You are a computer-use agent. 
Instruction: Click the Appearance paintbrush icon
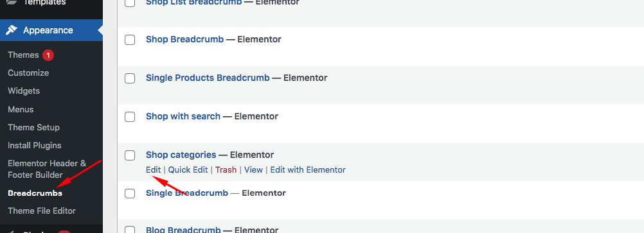pos(12,30)
